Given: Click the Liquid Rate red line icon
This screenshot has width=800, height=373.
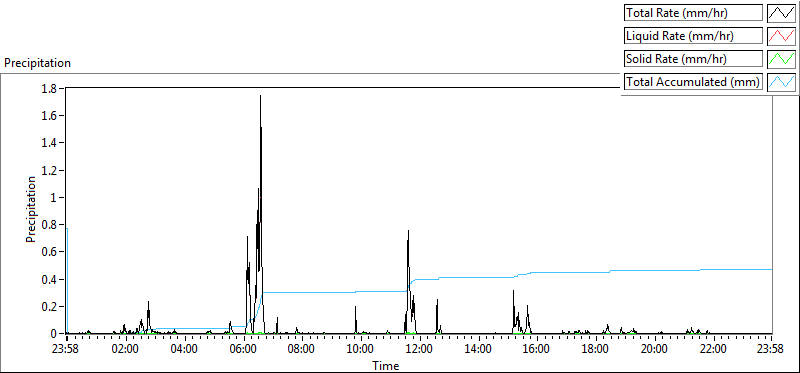Looking at the screenshot, I should point(782,36).
